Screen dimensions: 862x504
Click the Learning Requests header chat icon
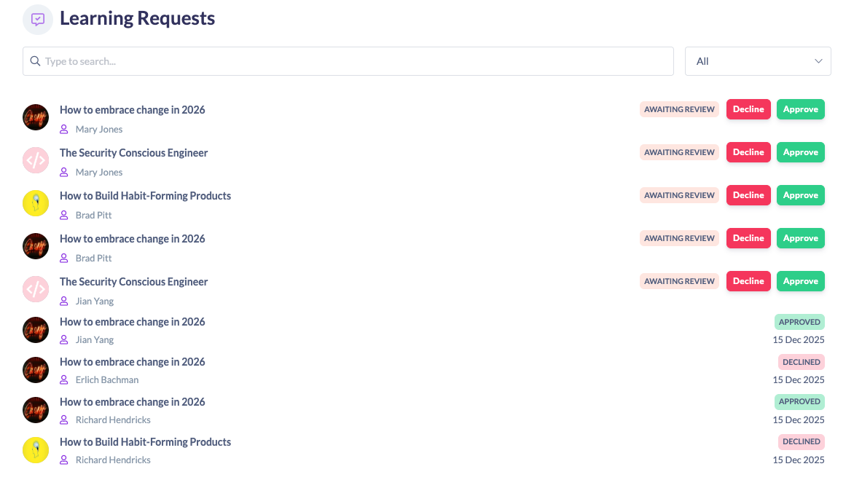click(38, 20)
